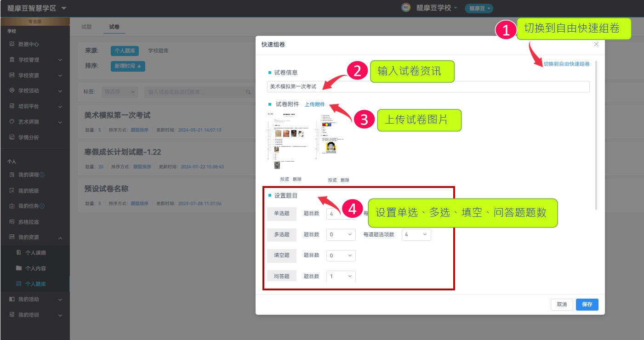This screenshot has width=644, height=340.
Task: Open 苏格拉底 from the sidebar icon
Action: click(x=12, y=222)
